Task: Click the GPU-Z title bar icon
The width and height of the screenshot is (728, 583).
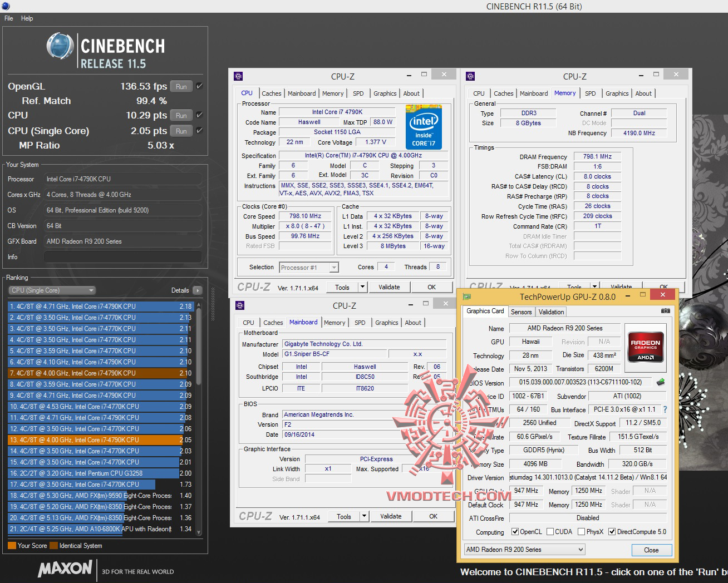Action: coord(467,297)
